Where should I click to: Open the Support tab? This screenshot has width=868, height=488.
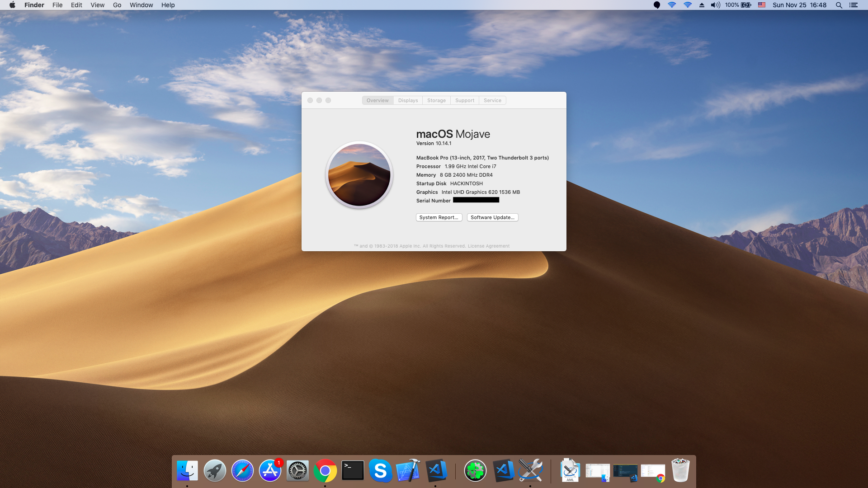pos(465,100)
